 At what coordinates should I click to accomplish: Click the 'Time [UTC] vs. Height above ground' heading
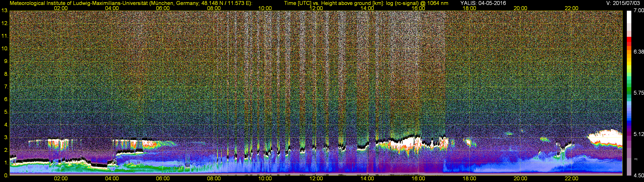point(366,3)
